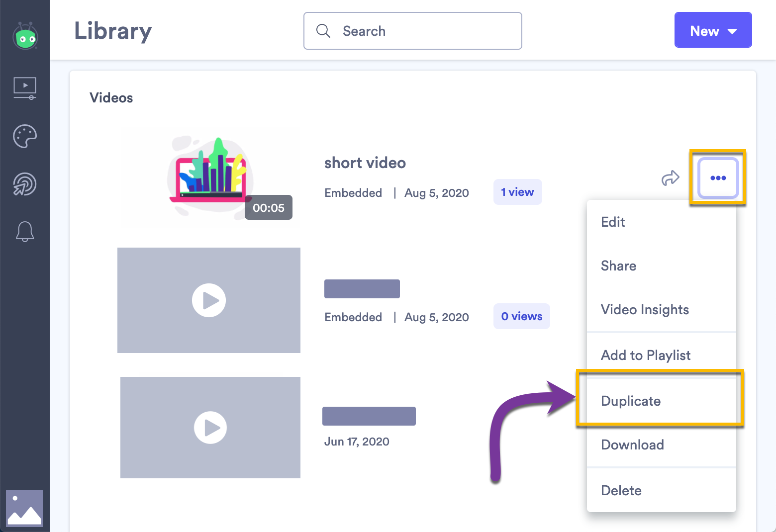Focus the Search input field
This screenshot has height=532, width=776.
click(x=412, y=31)
